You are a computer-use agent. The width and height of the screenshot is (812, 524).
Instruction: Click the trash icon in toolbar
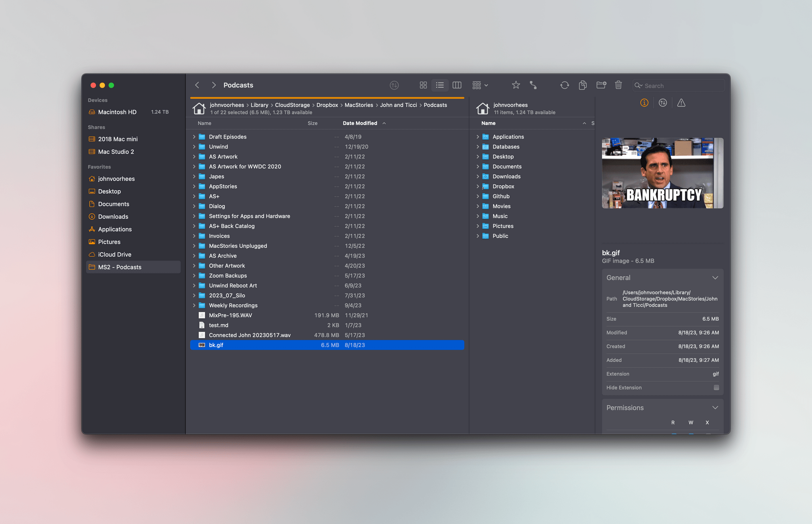(x=618, y=85)
